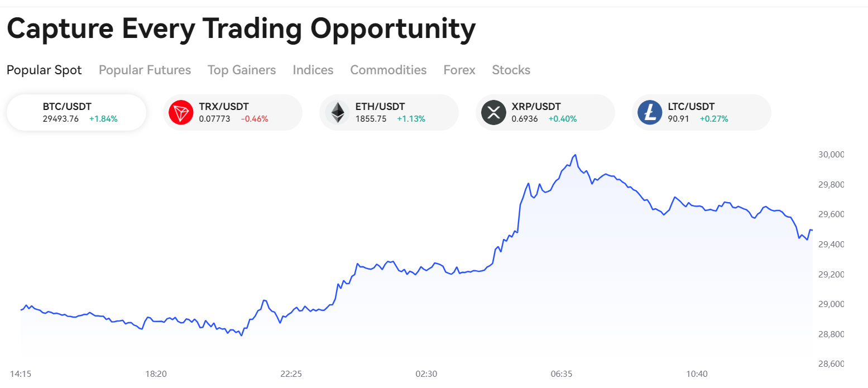The width and height of the screenshot is (868, 388).
Task: Click the 06:35 time label on chart axis
Action: [x=561, y=373]
